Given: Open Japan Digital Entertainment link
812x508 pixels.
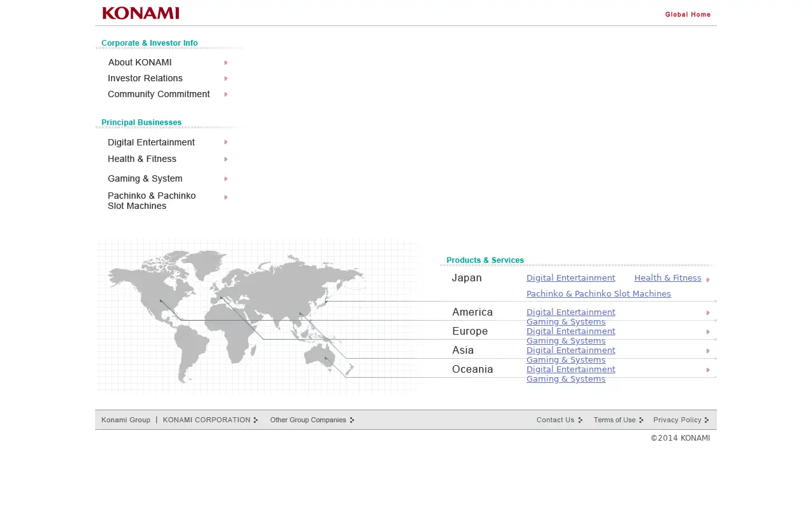Looking at the screenshot, I should click(571, 277).
